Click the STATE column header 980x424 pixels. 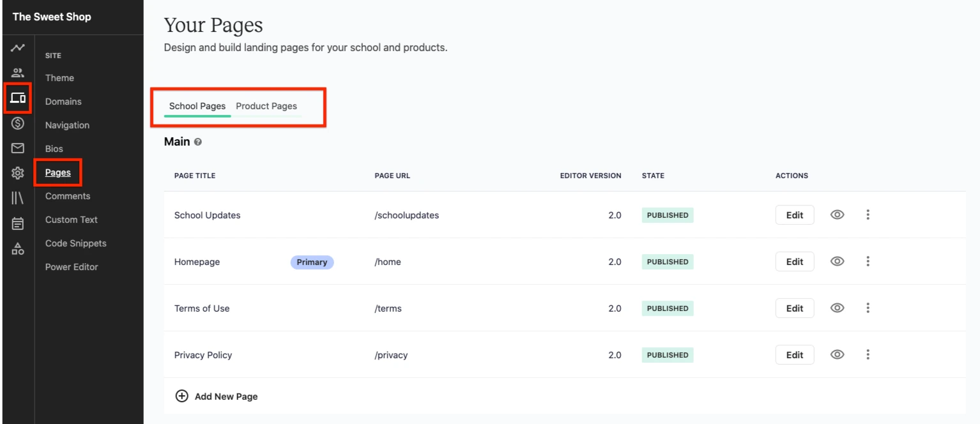click(x=653, y=176)
